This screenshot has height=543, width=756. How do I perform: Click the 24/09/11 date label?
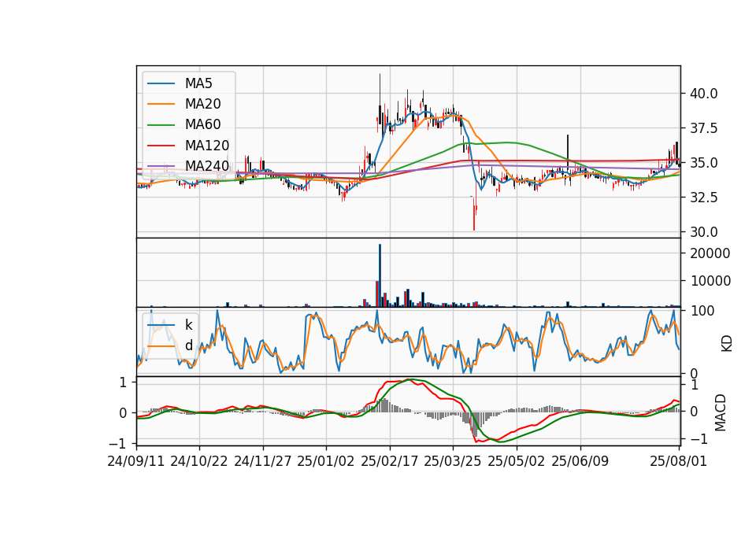coord(136,461)
